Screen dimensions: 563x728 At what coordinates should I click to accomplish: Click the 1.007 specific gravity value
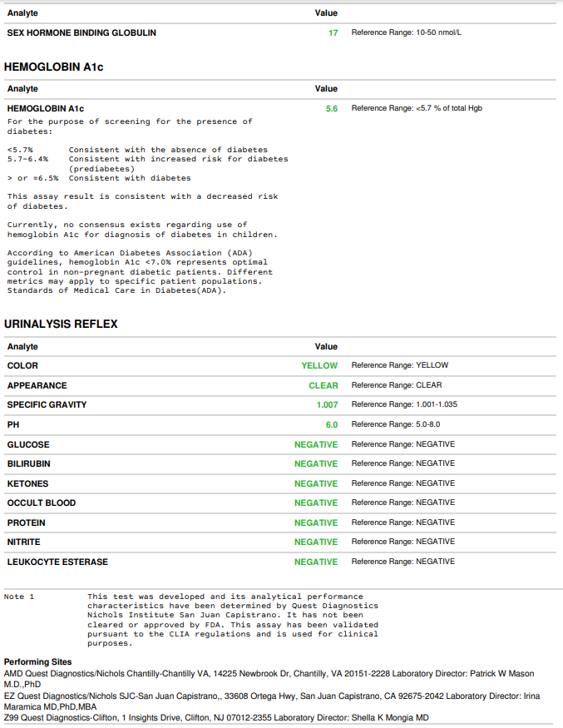pos(327,405)
